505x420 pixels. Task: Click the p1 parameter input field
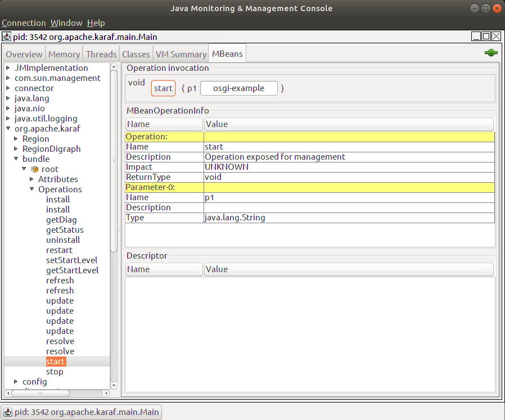coord(238,88)
